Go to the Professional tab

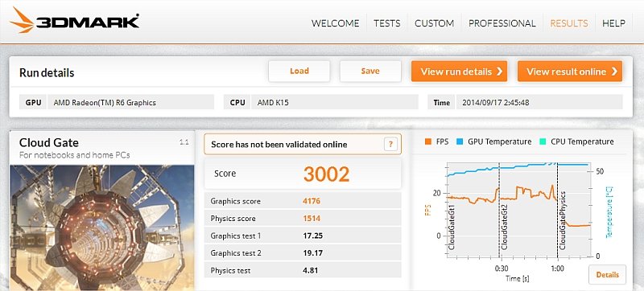pyautogui.click(x=502, y=23)
